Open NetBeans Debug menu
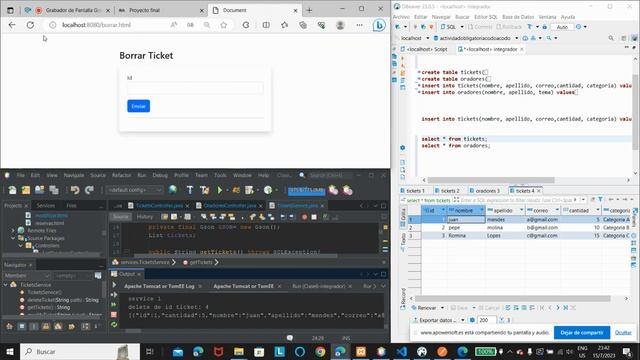This screenshot has height=360, width=640. (160, 175)
